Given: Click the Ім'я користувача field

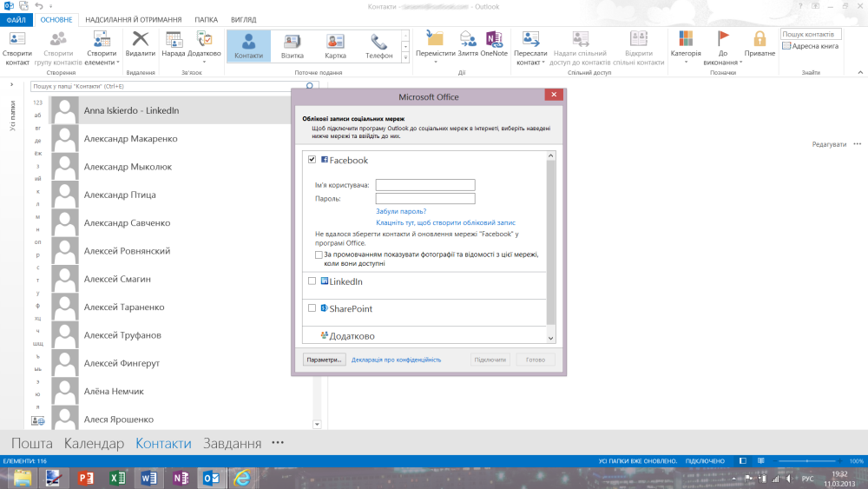Looking at the screenshot, I should 425,185.
